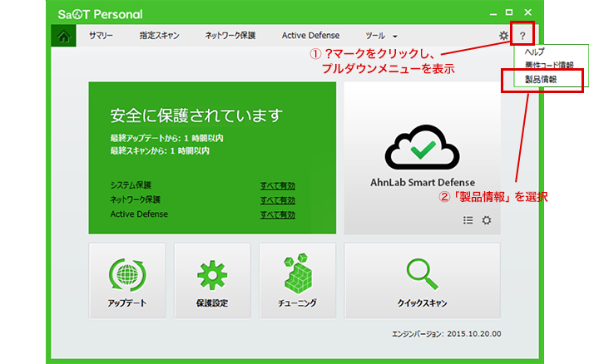The width and height of the screenshot is (589, 364).
Task: Select 製品情報 from the pulldown menu
Action: pyautogui.click(x=541, y=80)
